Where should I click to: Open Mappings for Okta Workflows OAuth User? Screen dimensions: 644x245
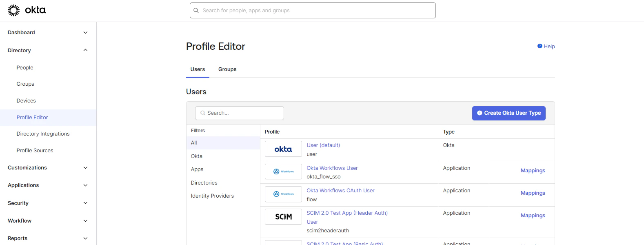(533, 193)
